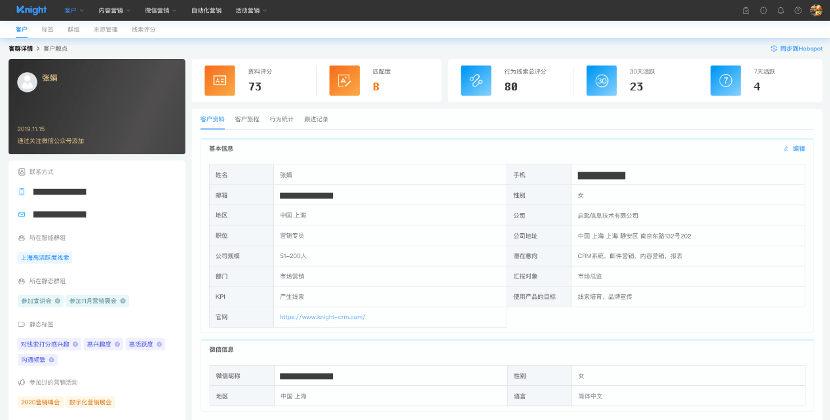
Task: Select the 线索评分 sub-navigation tab
Action: (x=143, y=30)
